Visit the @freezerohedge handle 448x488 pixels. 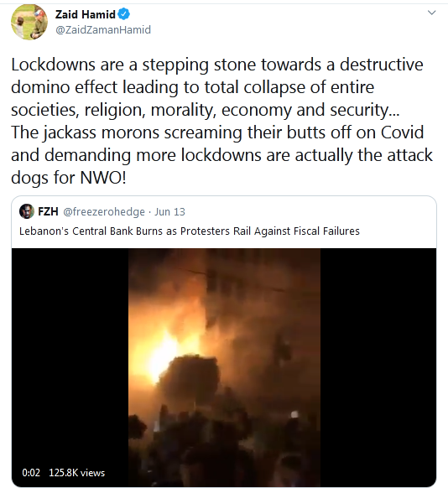click(104, 212)
